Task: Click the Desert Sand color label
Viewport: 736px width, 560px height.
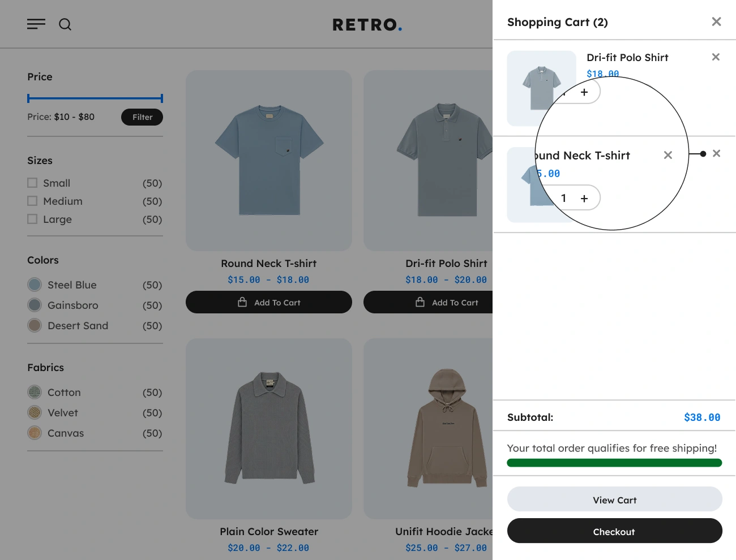Action: [78, 326]
